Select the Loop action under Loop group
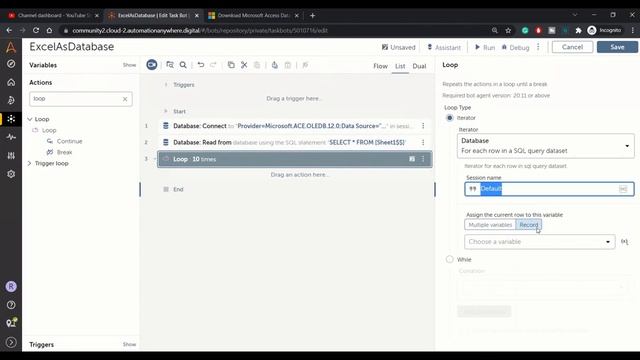 click(x=49, y=130)
